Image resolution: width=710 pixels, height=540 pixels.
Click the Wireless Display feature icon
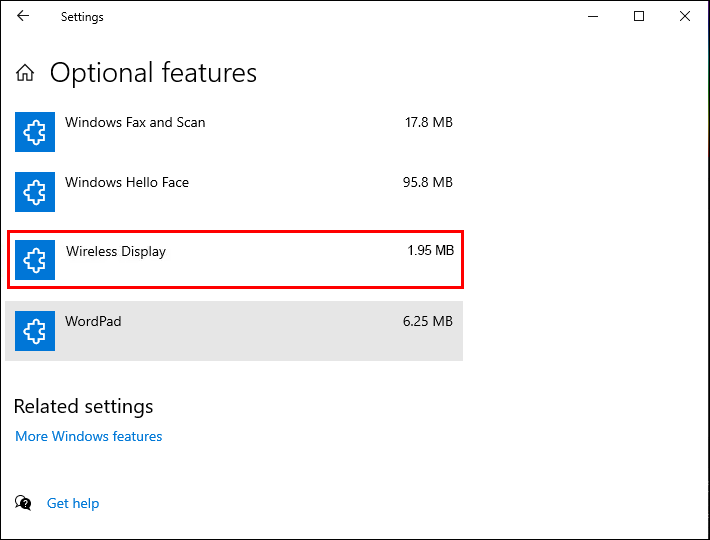[35, 261]
